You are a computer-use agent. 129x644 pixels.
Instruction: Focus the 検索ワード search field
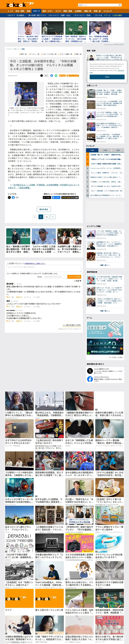coord(98,5)
